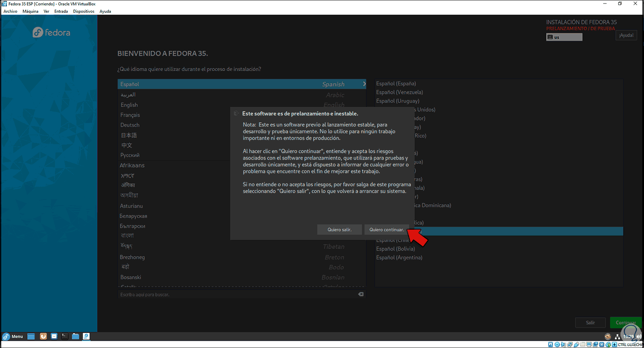Select the Chinese 中文 language row
Screen dimensions: 644x348
coord(242,145)
